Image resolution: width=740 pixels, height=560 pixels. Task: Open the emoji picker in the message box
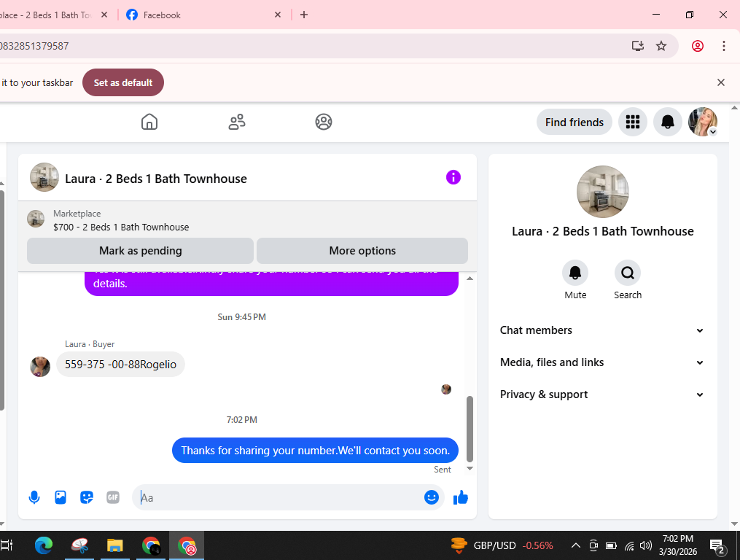click(432, 497)
